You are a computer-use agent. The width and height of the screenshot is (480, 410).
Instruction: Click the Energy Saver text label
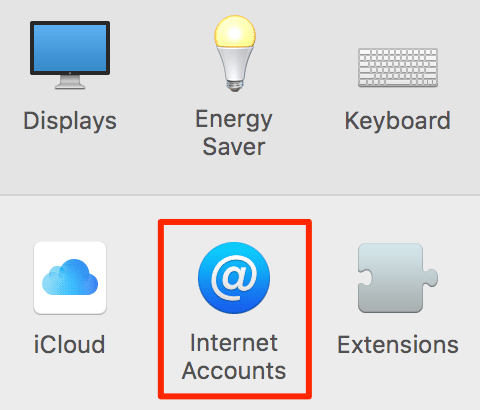click(x=234, y=133)
